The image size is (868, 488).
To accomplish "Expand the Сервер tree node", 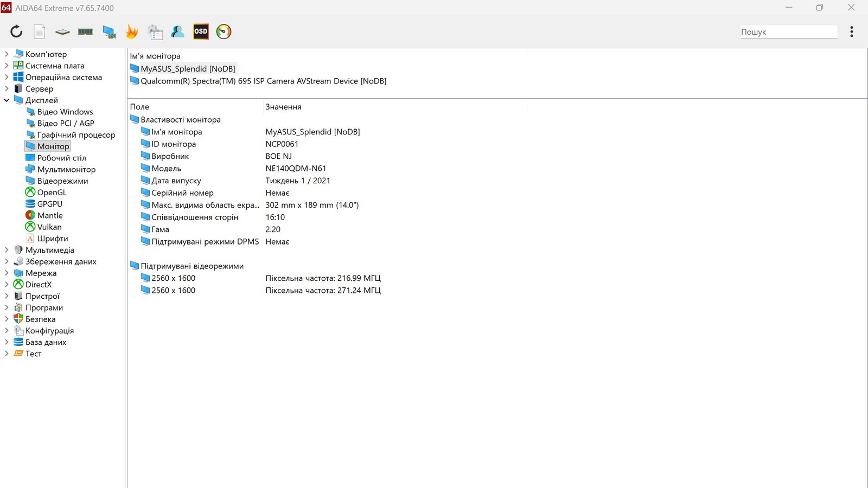I will click(x=7, y=88).
